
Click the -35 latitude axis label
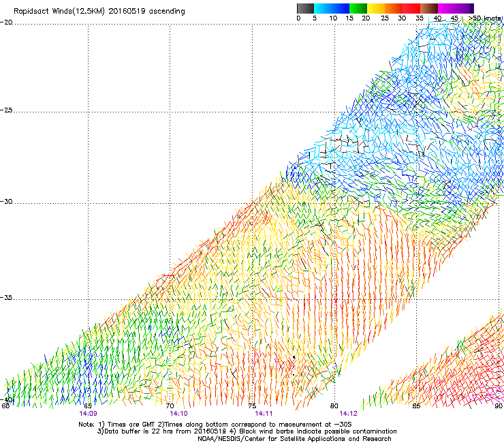coord(7,298)
